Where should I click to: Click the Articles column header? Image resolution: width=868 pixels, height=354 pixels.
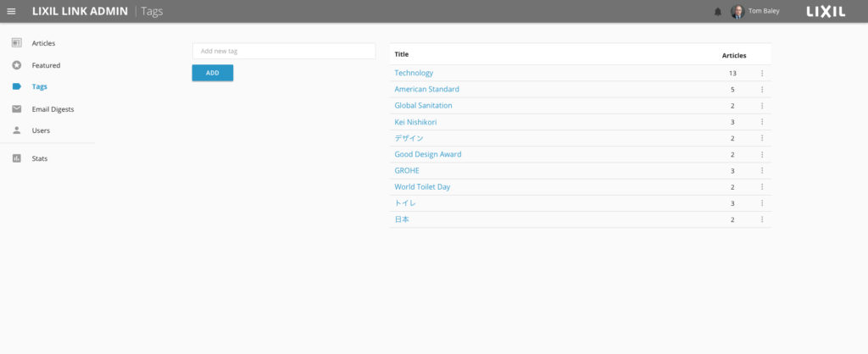click(x=734, y=55)
